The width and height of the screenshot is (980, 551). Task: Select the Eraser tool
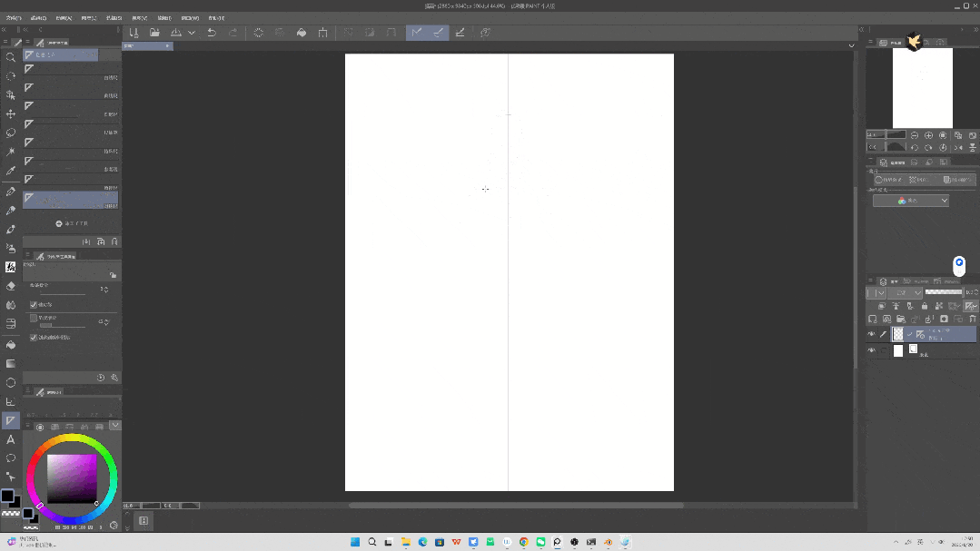click(11, 286)
